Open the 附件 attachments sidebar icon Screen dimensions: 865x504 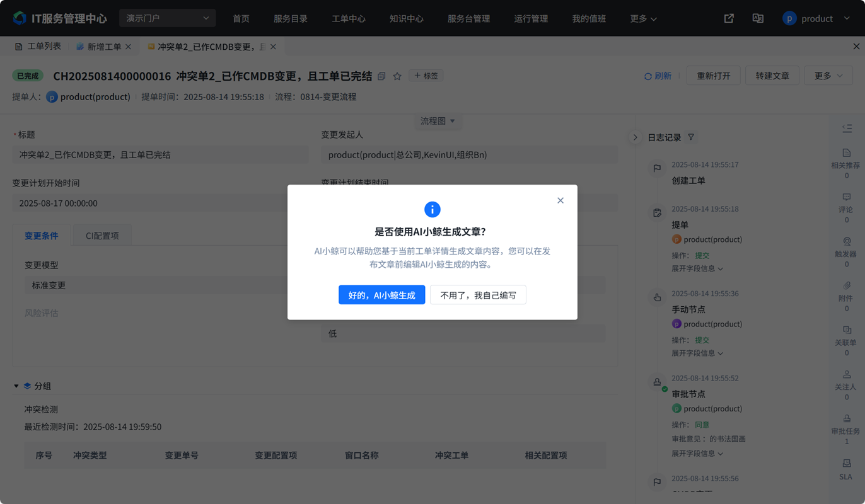846,286
